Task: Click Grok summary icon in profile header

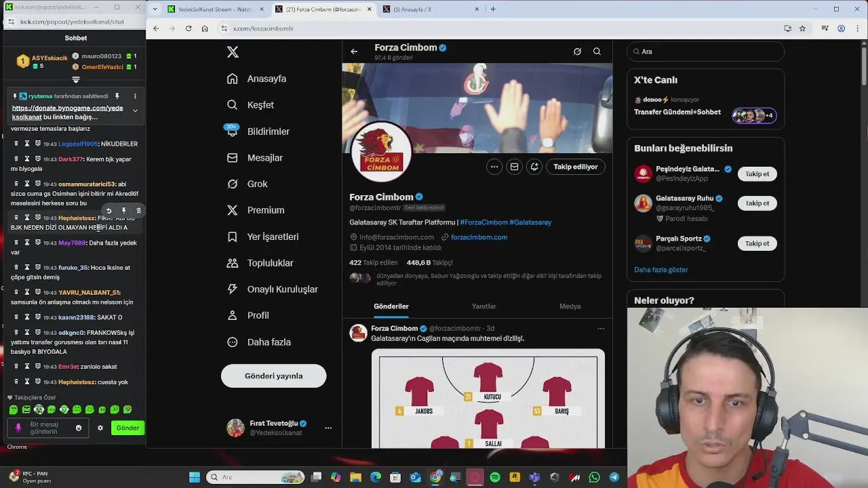Action: click(x=577, y=52)
